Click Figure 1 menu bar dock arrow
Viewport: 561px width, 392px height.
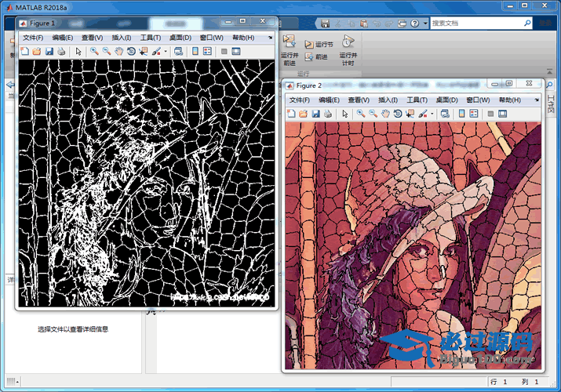point(271,37)
